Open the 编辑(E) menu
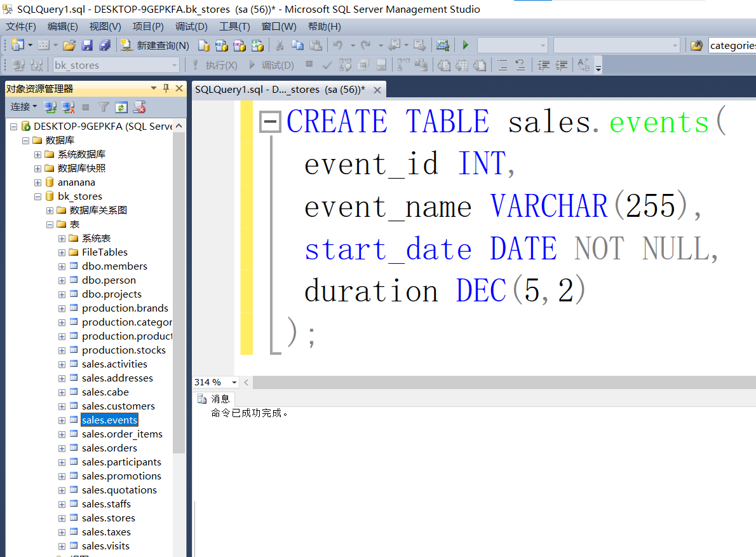Screen dimensions: 756x557 point(63,27)
